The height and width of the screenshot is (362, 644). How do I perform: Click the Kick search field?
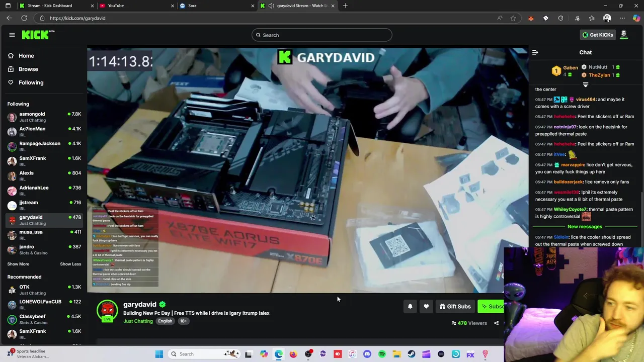pos(322,35)
